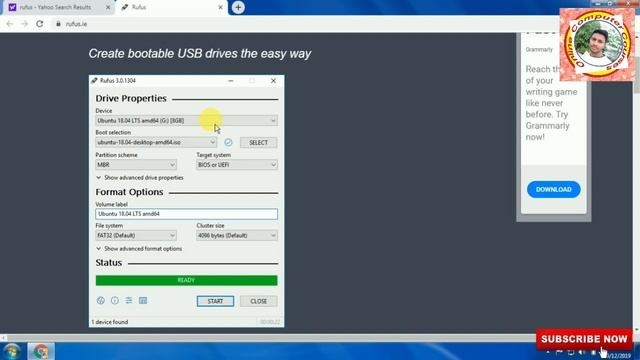Expand Show advanced drive properties
The image size is (640, 360).
tap(140, 178)
